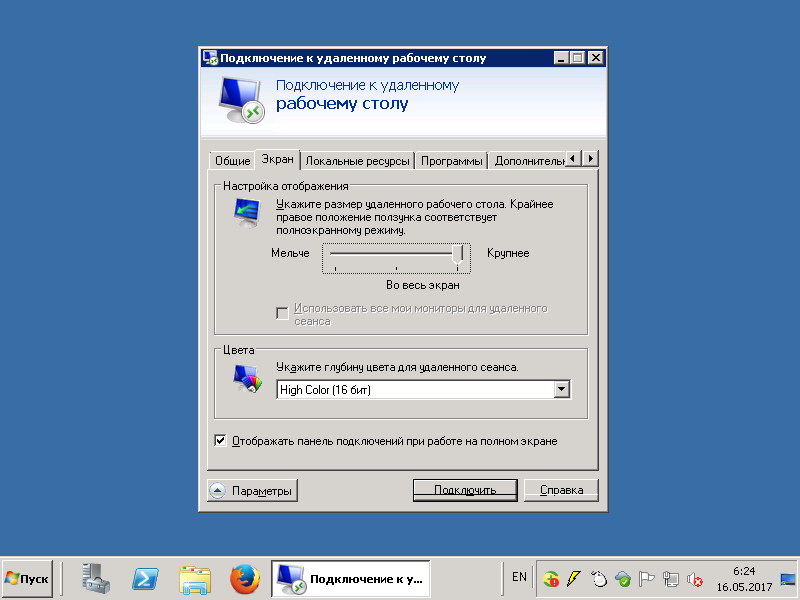Show more tabs using the right arrow

tap(591, 159)
